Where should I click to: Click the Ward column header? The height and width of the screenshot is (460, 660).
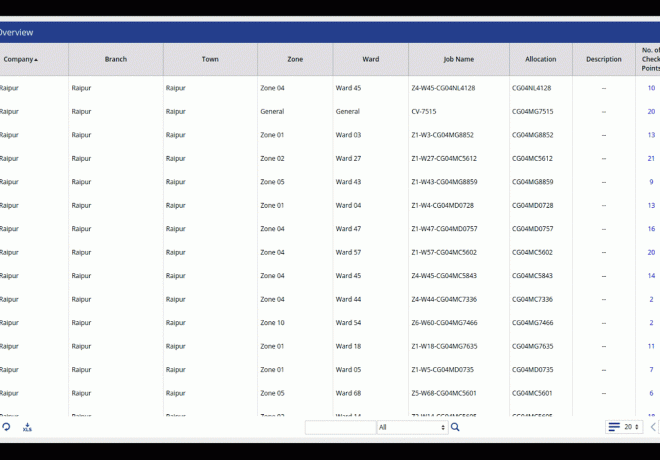(x=370, y=59)
